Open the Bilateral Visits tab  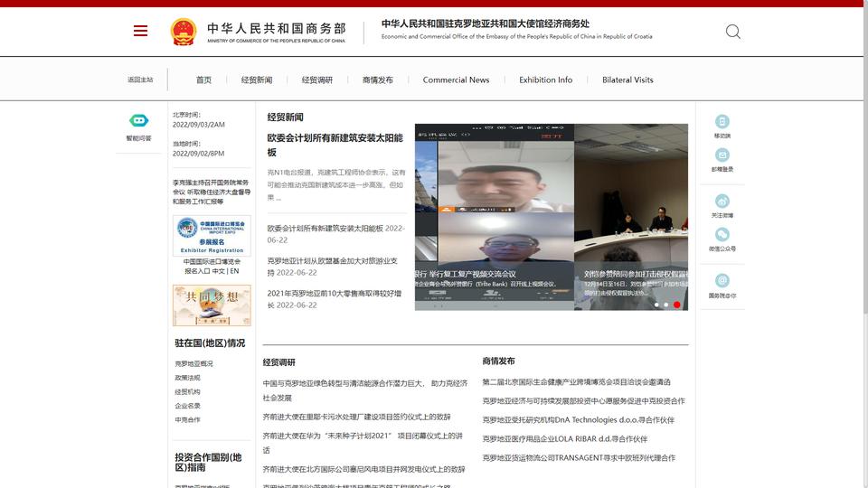(627, 80)
